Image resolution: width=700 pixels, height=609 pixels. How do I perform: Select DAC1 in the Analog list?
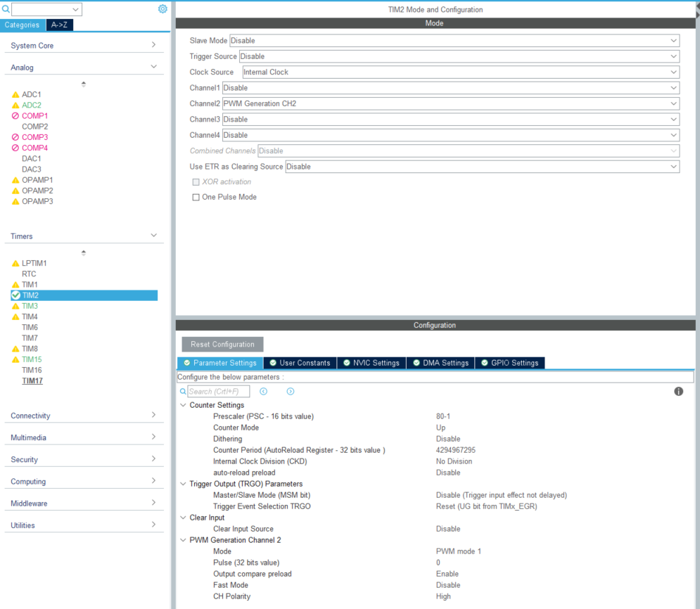coord(31,159)
